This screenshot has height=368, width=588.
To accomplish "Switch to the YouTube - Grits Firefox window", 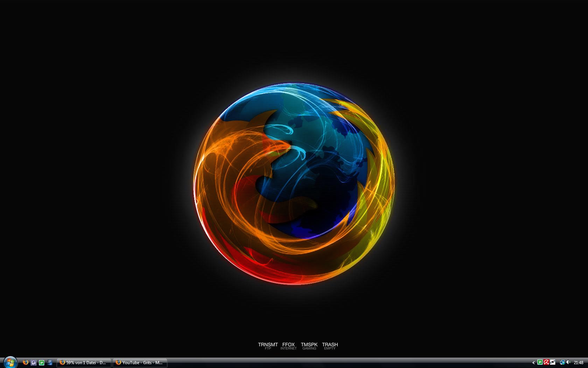I will tap(140, 362).
